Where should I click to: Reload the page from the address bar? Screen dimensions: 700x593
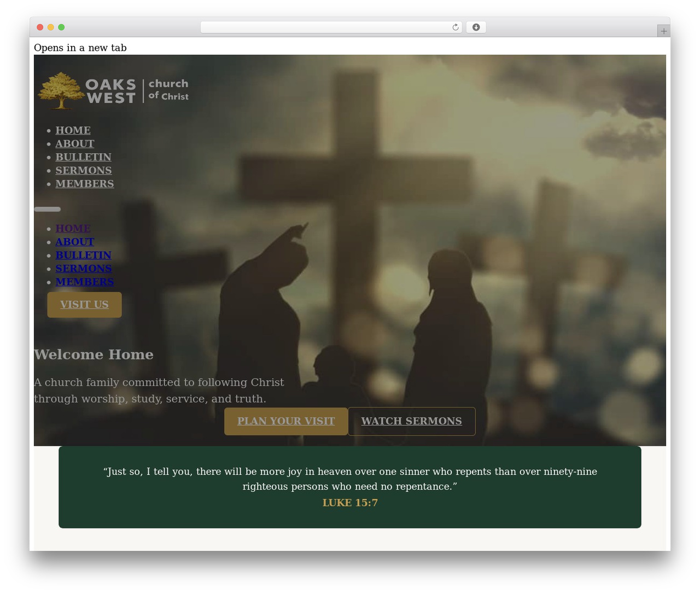456,27
